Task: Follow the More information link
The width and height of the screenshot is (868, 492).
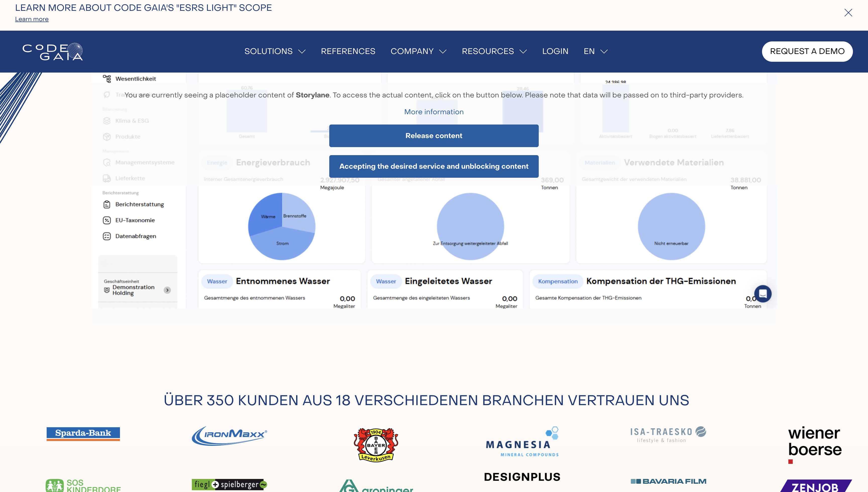Action: coord(434,112)
